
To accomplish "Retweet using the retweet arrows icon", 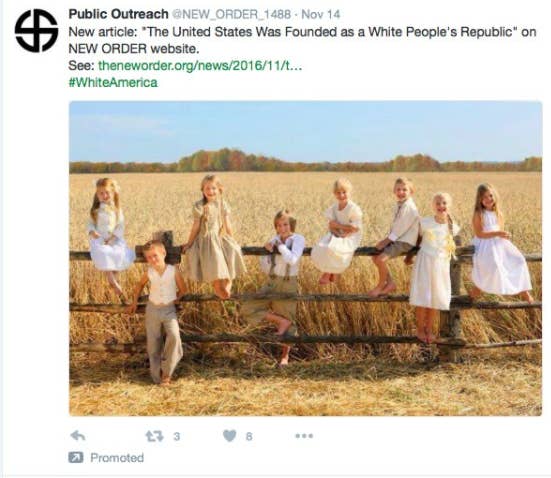I will tap(155, 436).
